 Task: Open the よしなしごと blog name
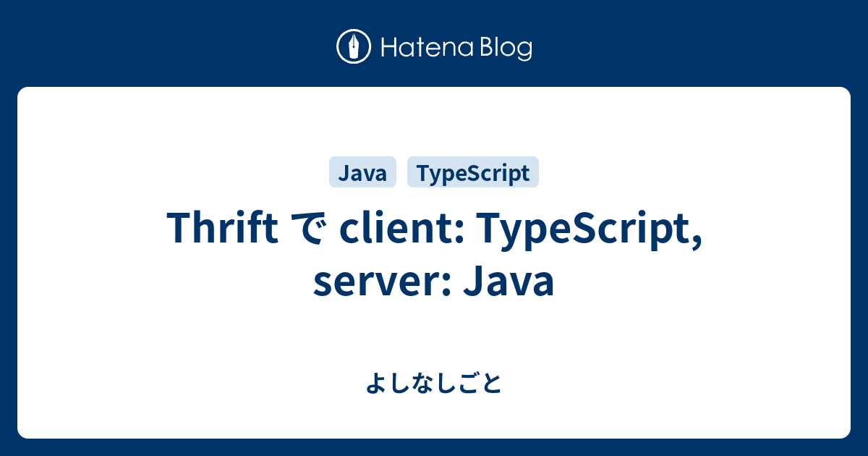coord(433,384)
